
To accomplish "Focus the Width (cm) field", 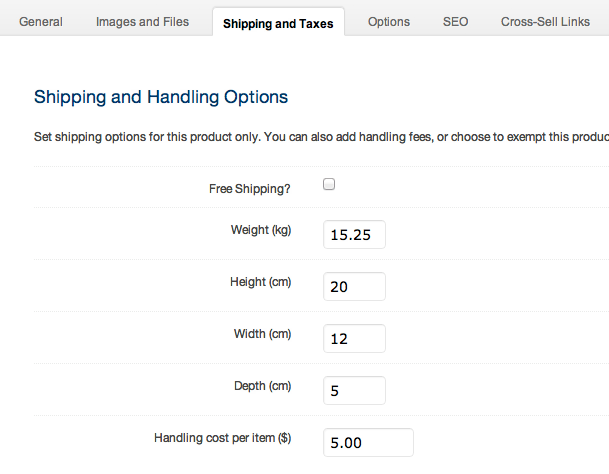I will click(x=354, y=339).
